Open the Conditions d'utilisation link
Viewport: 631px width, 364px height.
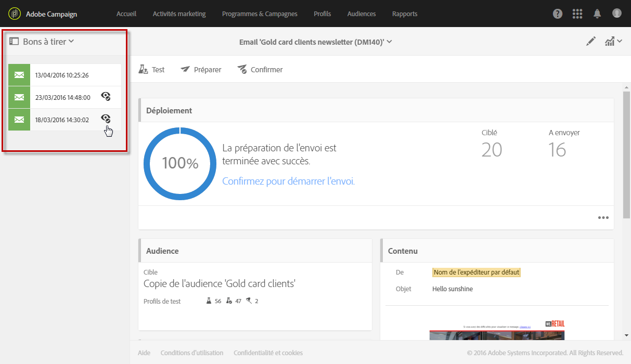tap(192, 353)
